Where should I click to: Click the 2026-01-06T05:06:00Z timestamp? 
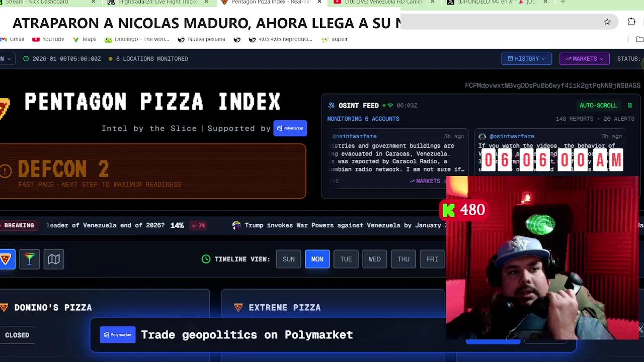[x=66, y=59]
